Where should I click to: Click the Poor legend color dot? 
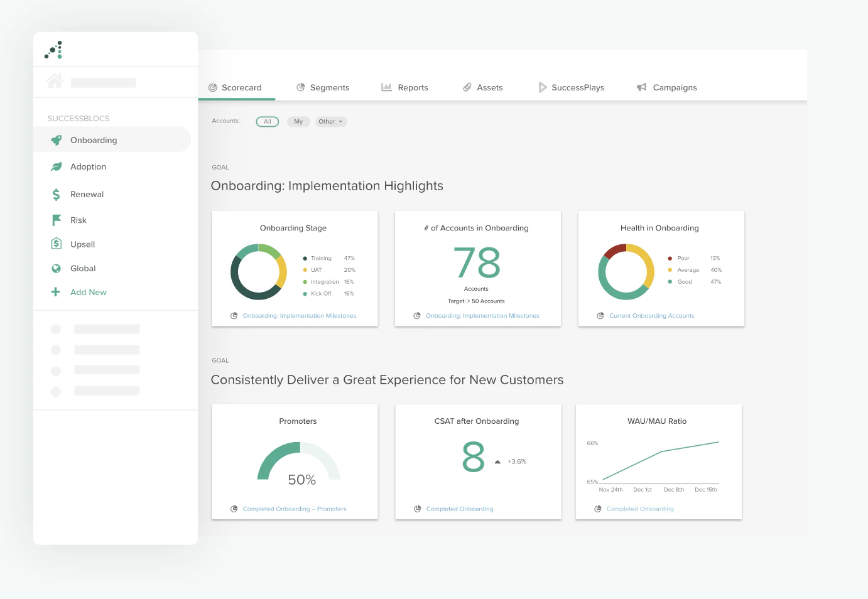click(x=670, y=258)
